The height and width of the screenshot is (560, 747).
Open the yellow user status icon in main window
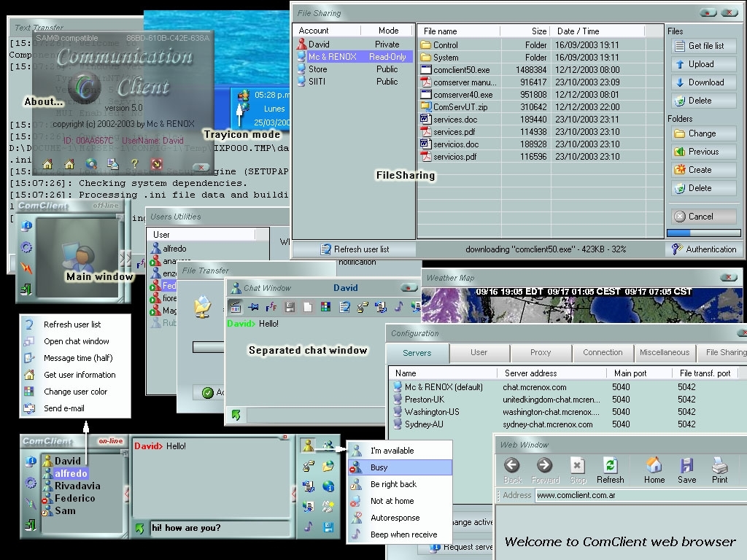coord(309,446)
